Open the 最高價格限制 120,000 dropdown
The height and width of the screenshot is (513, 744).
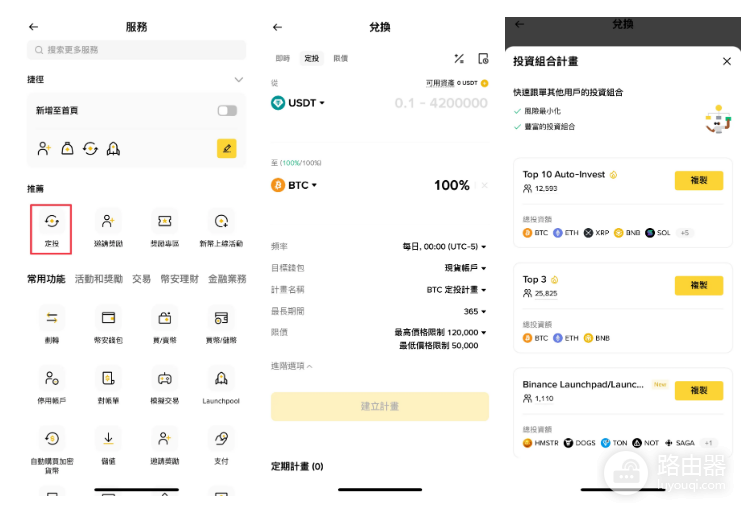coord(440,332)
